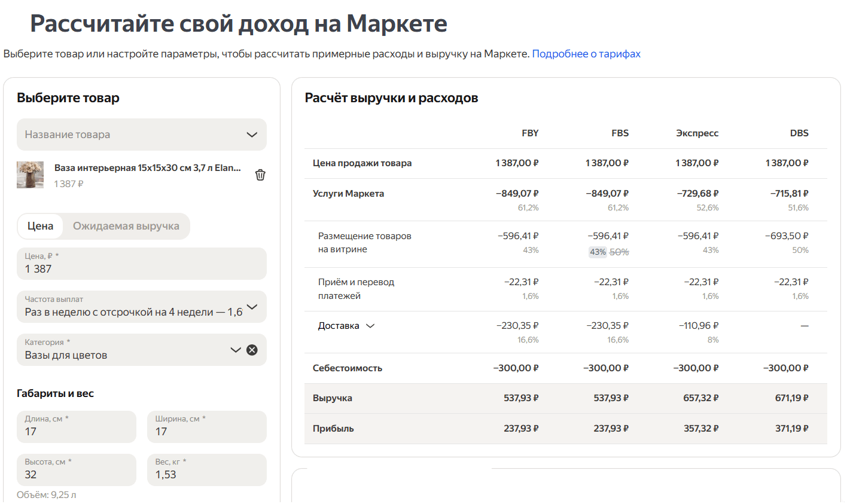Click the FBS column header
Image resolution: width=847 pixels, height=504 pixels.
click(620, 133)
